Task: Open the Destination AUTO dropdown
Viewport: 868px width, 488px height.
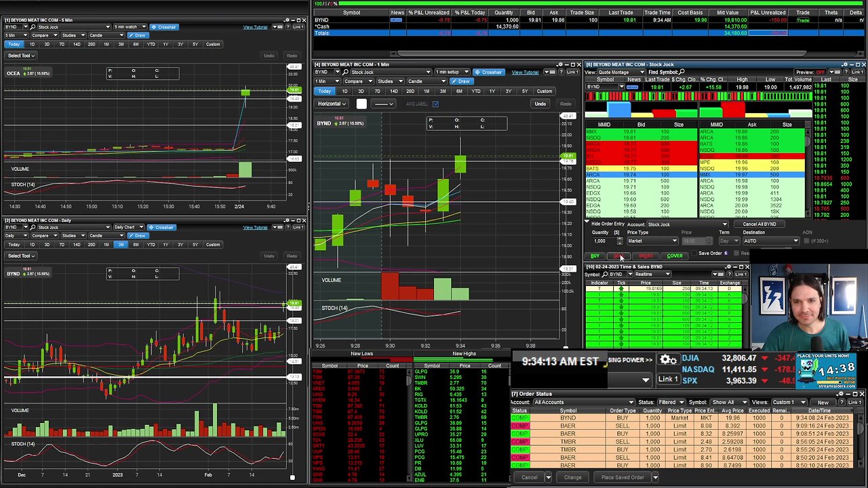Action: click(x=771, y=241)
